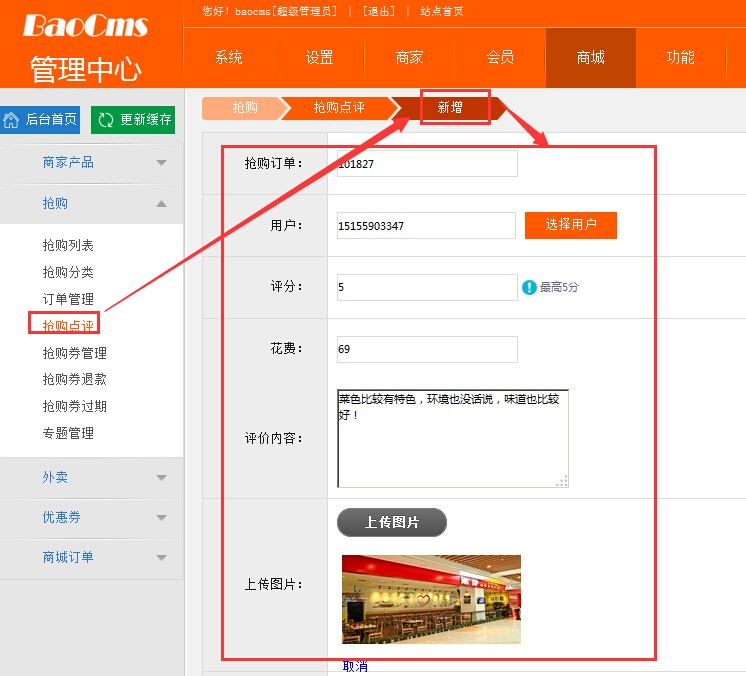Click the 取消 link under the image

point(355,666)
